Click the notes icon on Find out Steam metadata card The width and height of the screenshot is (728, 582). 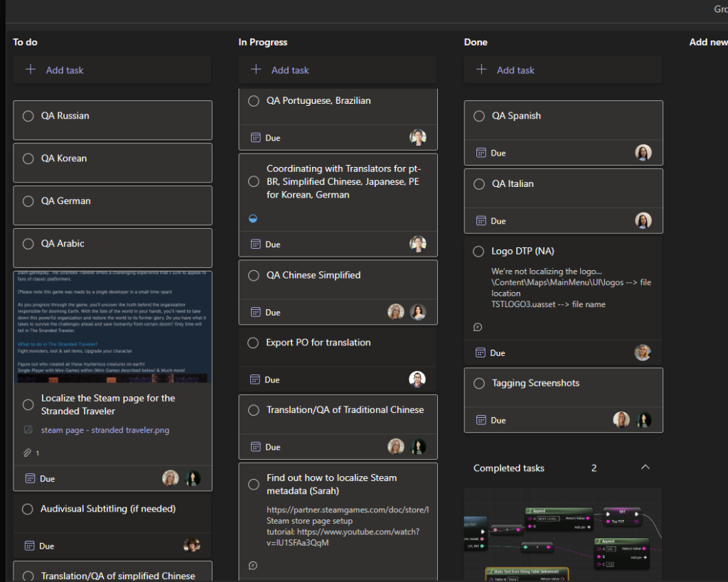[253, 566]
